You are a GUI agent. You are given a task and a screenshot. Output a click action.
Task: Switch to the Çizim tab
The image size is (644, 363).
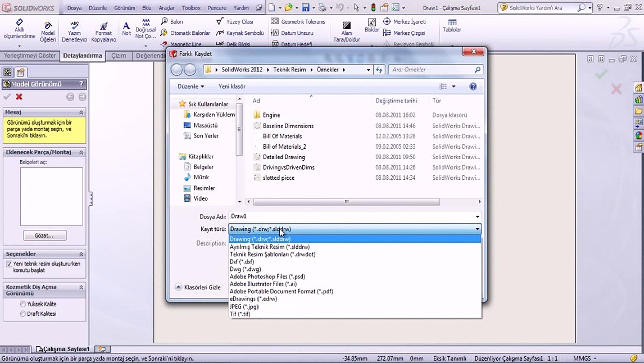(119, 56)
